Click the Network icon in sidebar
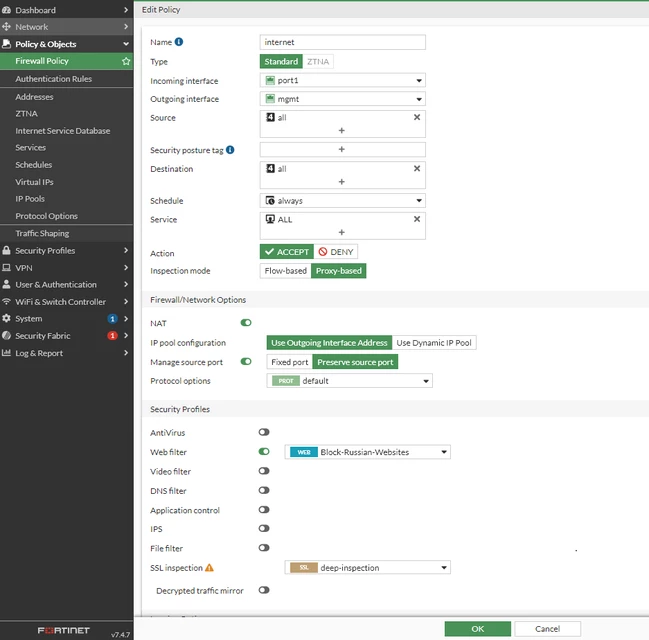The width and height of the screenshot is (649, 640). [6, 27]
